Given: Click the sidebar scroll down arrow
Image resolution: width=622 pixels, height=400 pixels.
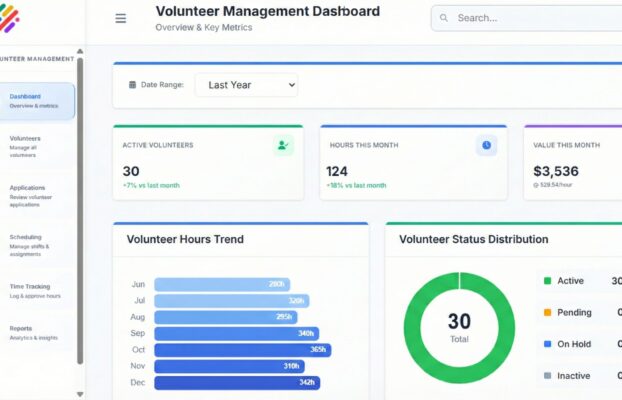Looking at the screenshot, I should (x=80, y=394).
